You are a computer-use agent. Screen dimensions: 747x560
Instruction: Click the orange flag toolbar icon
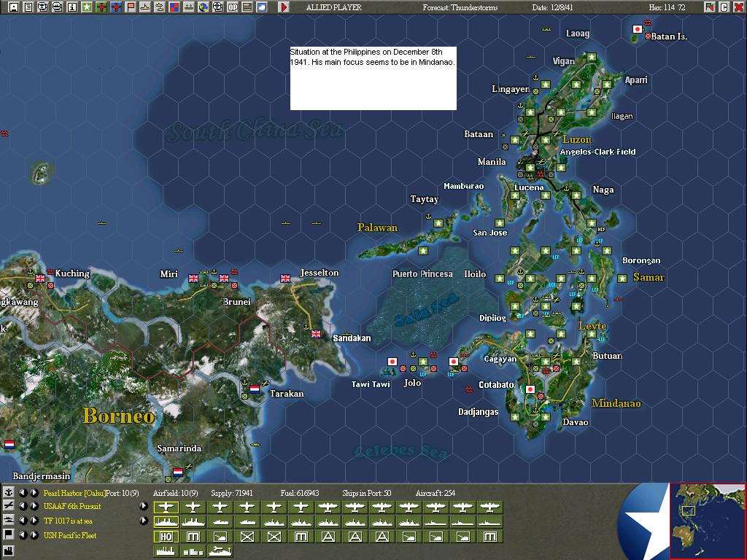pyautogui.click(x=131, y=7)
